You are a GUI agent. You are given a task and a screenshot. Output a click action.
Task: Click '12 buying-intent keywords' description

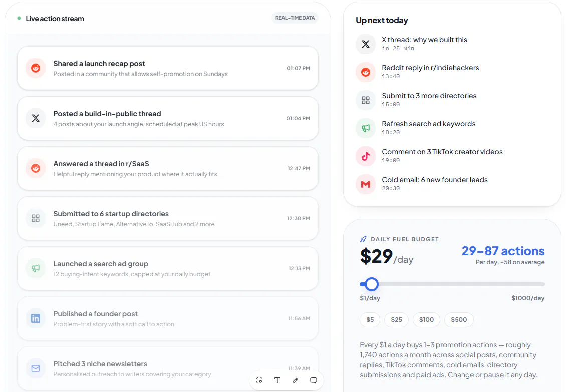point(132,274)
